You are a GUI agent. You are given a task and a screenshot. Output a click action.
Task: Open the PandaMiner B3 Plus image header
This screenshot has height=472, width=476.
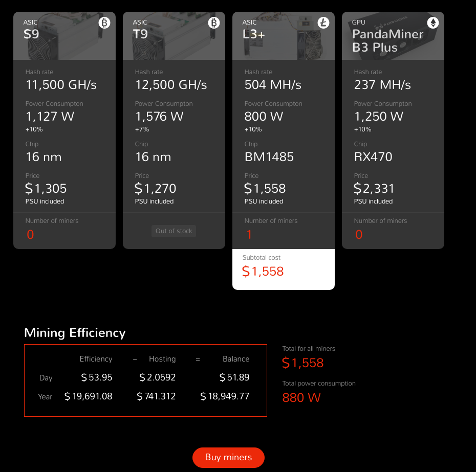[393, 37]
